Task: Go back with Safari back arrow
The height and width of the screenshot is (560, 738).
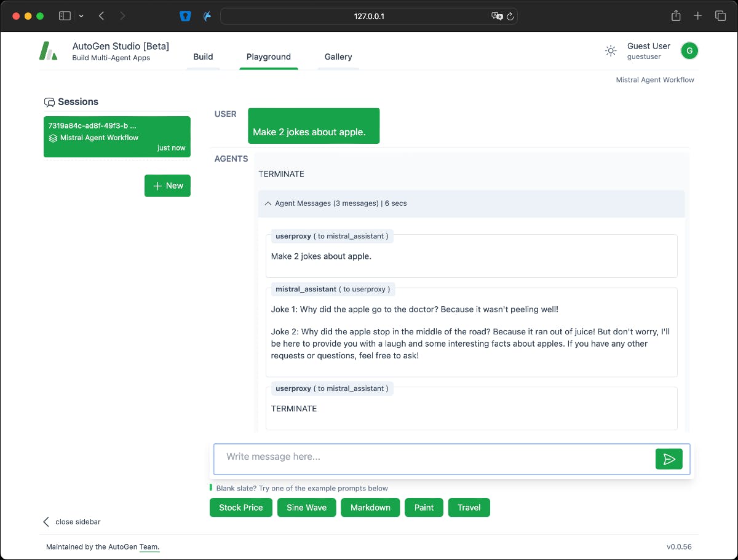Action: 101,16
